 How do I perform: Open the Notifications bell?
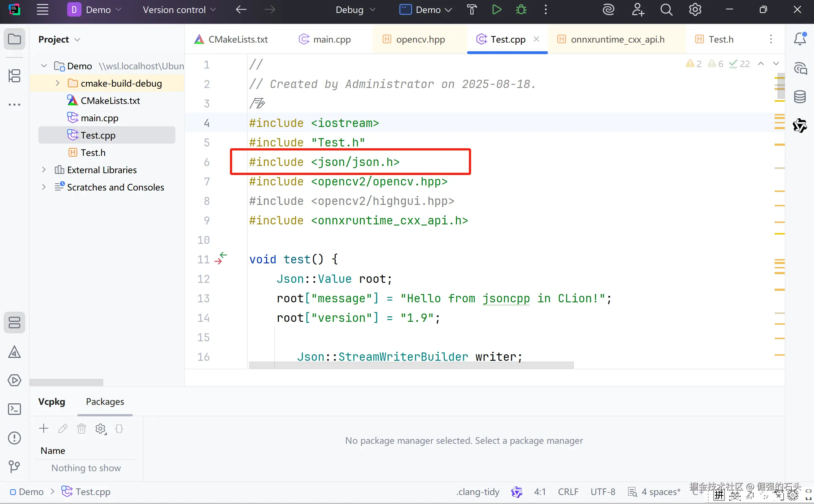click(x=800, y=39)
